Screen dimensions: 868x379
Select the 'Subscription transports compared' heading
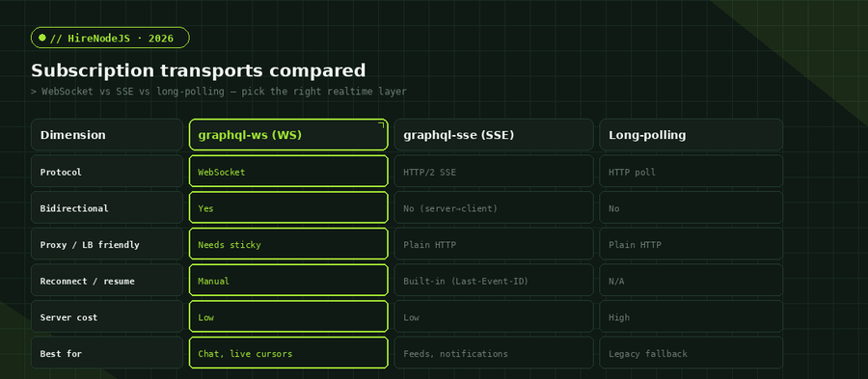(x=198, y=70)
